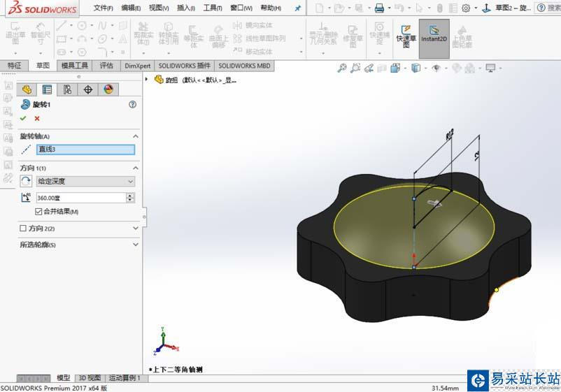Open the revolve help question mark
The height and width of the screenshot is (392, 561).
coord(132,104)
